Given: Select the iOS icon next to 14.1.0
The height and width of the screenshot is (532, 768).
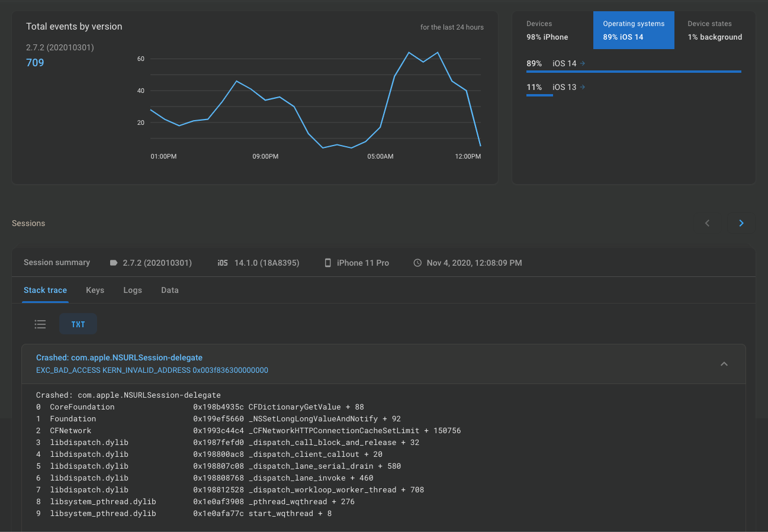Looking at the screenshot, I should pos(222,263).
